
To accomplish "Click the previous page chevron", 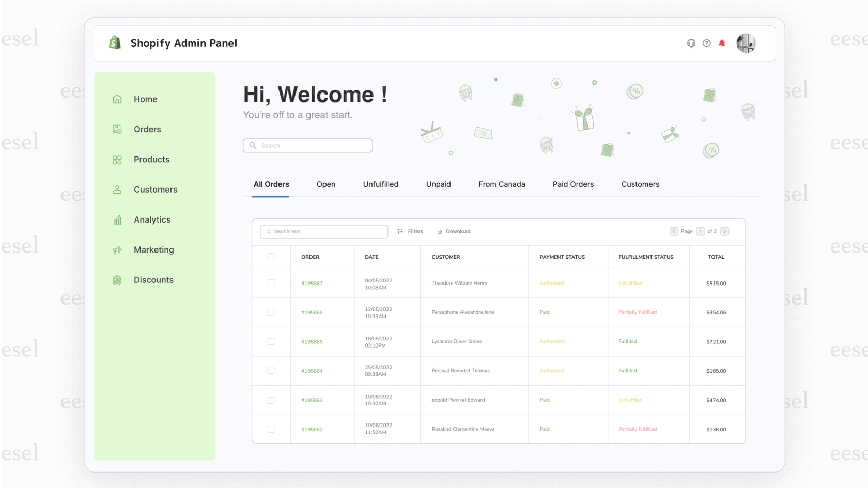I will 674,231.
